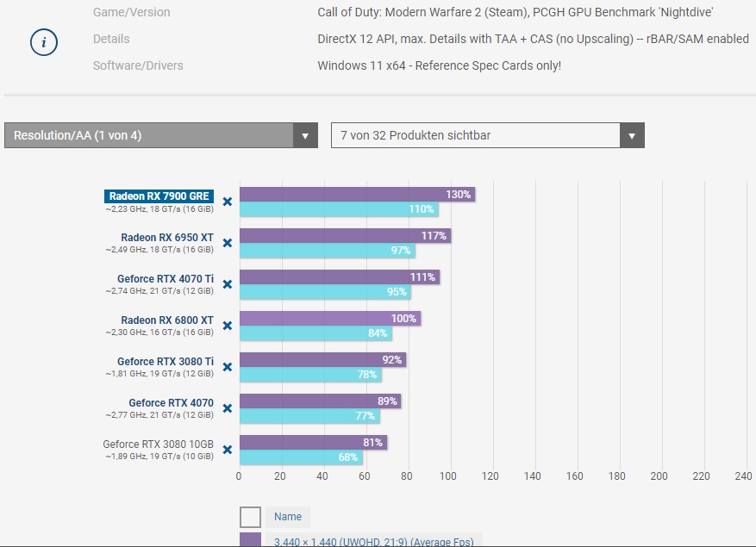The image size is (756, 547).
Task: Click the 81% bar of RTX 3080 10GB
Action: pyautogui.click(x=314, y=443)
